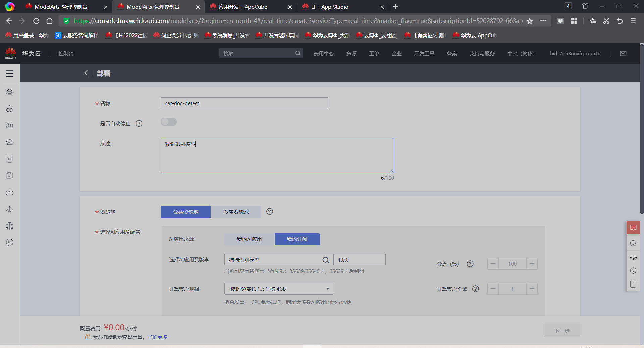644x348 pixels.
Task: Click smiley face icon on right panel
Action: 633,243
